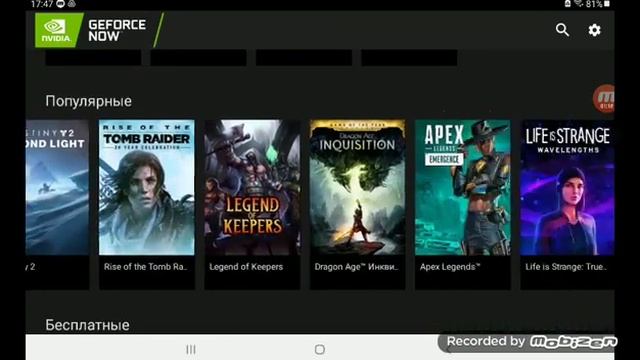Tap the Android recent apps button
The image size is (640, 360).
[191, 349]
